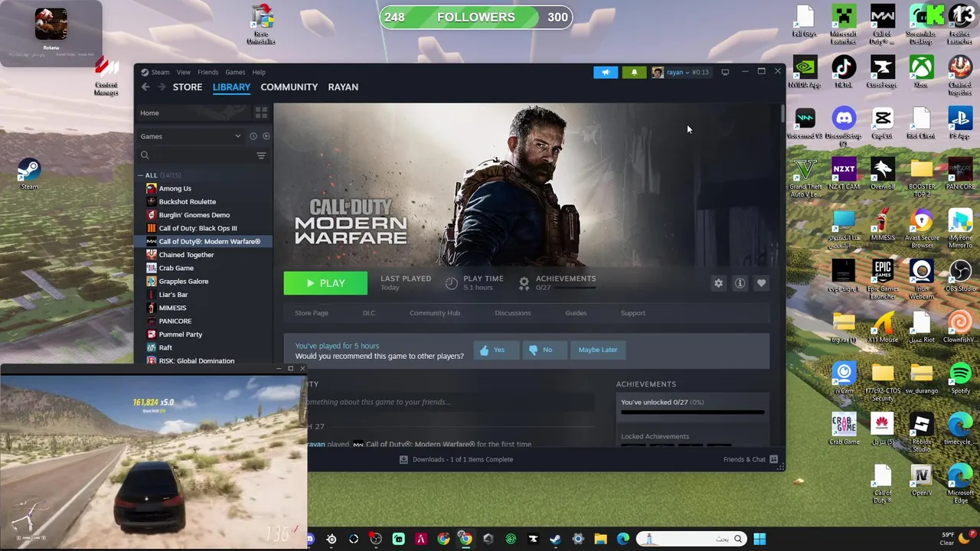Open the Revo Uninstaller desktop icon
The width and height of the screenshot is (980, 551).
(262, 24)
